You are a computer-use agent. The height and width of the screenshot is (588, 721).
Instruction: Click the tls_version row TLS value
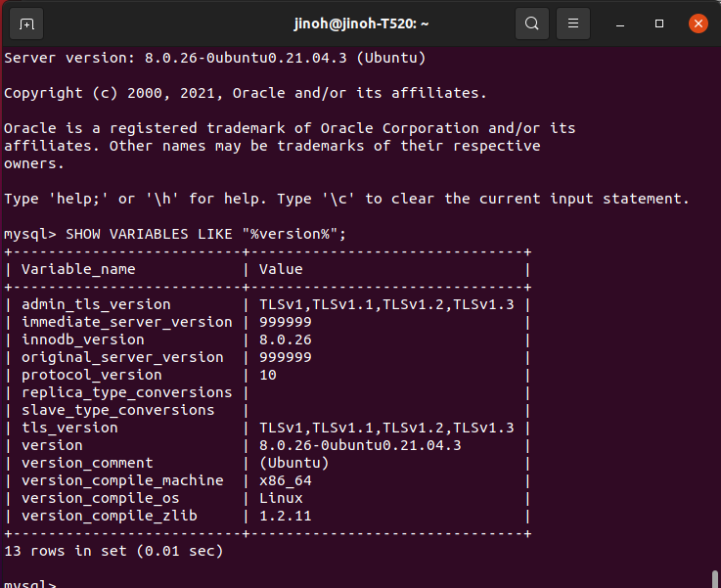click(386, 428)
